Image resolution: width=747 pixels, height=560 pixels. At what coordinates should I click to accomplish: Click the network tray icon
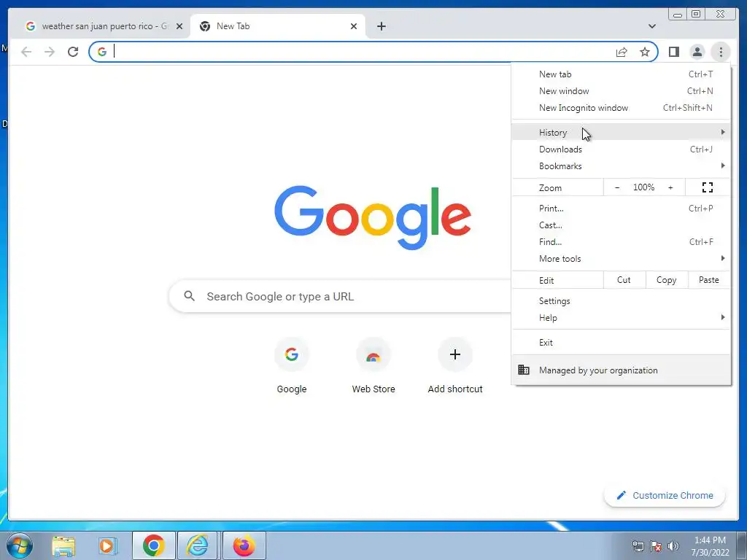point(638,546)
